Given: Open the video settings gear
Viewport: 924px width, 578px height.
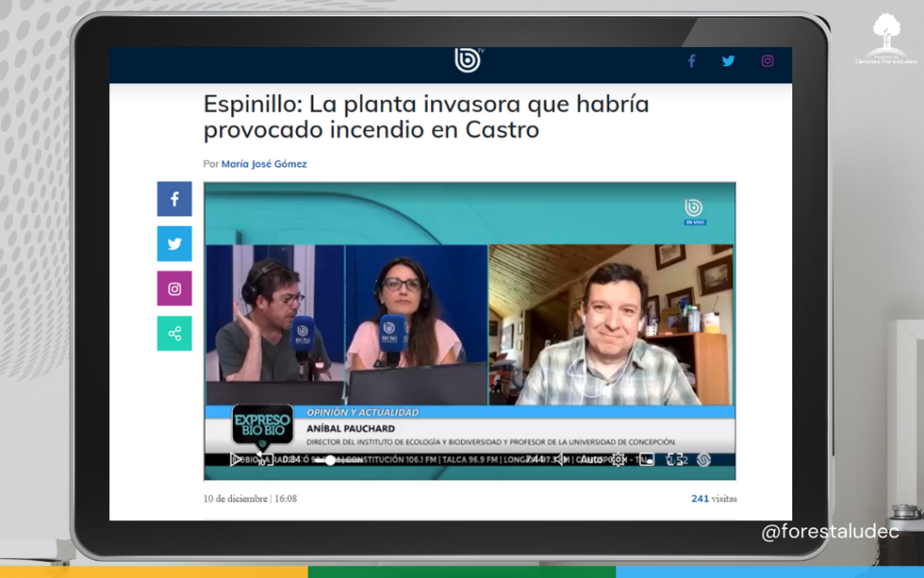Looking at the screenshot, I should coord(618,460).
